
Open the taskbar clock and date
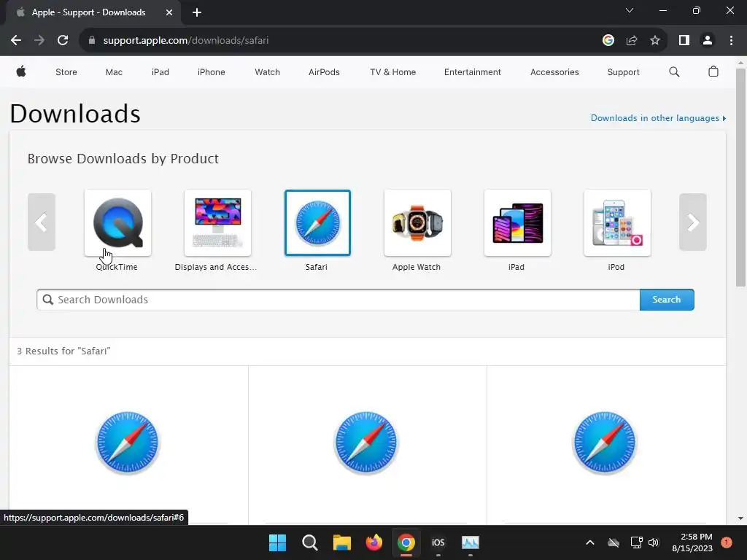692,542
